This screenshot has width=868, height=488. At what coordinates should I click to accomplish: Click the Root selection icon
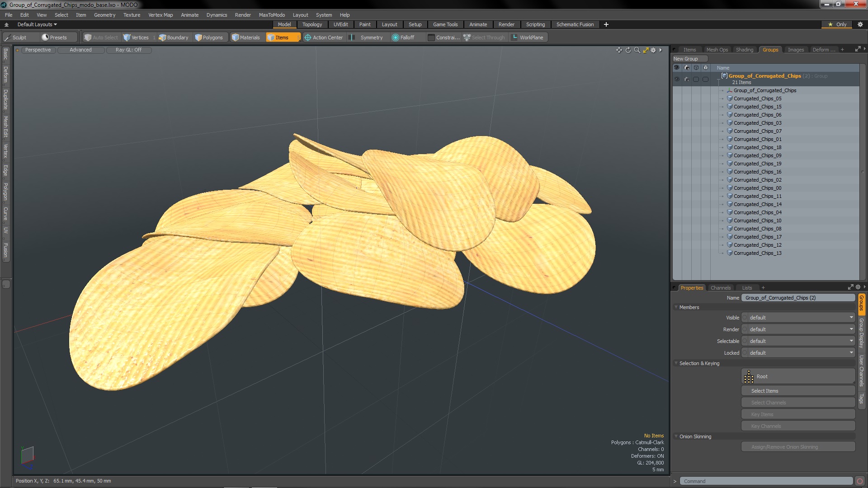pos(749,376)
